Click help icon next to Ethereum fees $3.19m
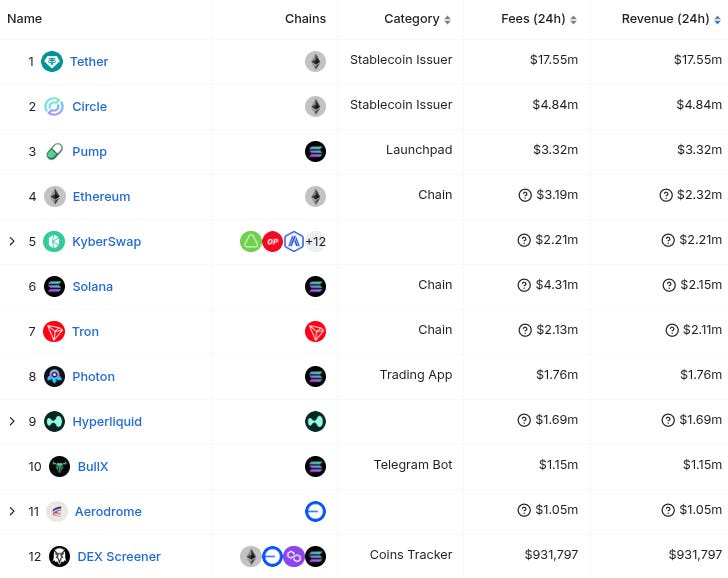Image resolution: width=728 pixels, height=578 pixels. tap(525, 195)
